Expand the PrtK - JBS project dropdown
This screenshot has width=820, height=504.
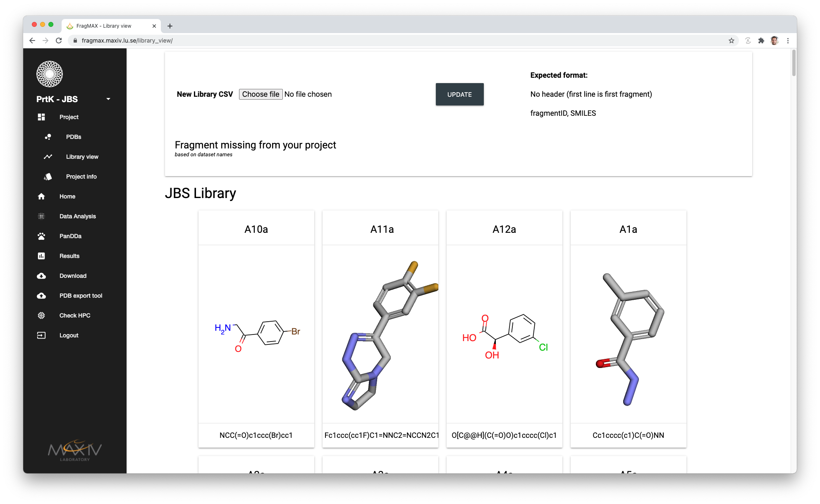(x=108, y=99)
